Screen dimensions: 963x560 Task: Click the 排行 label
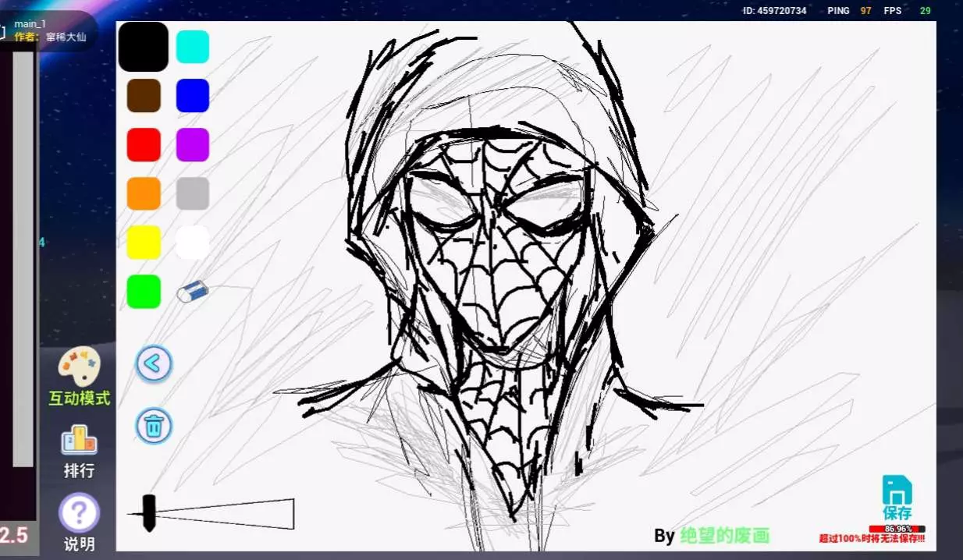pos(79,471)
